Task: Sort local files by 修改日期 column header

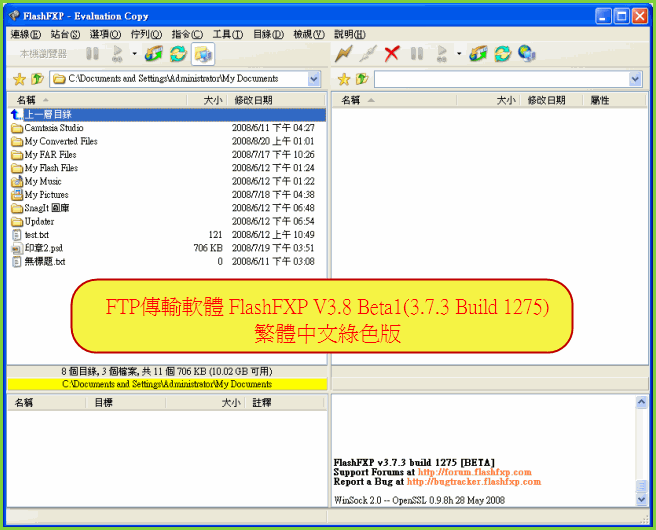Action: (253, 100)
